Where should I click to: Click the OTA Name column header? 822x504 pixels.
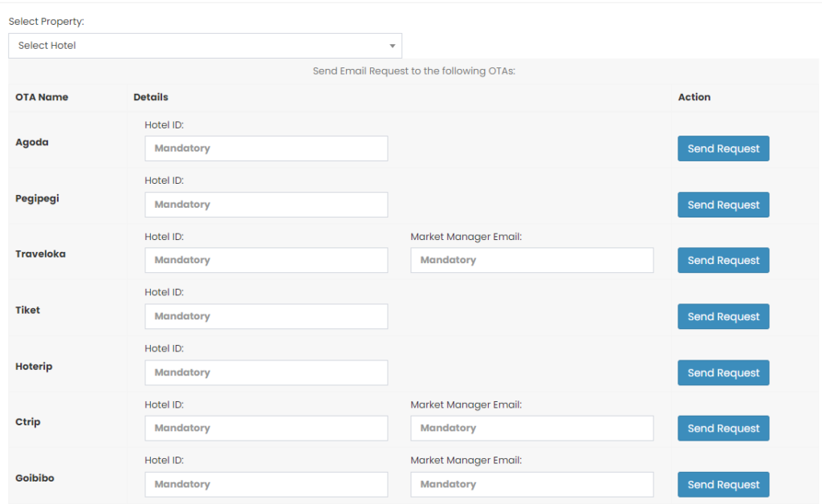pos(42,97)
